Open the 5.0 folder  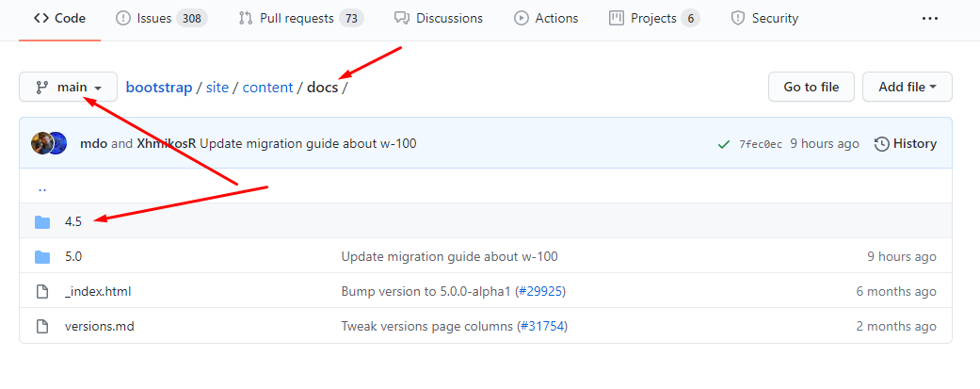73,256
